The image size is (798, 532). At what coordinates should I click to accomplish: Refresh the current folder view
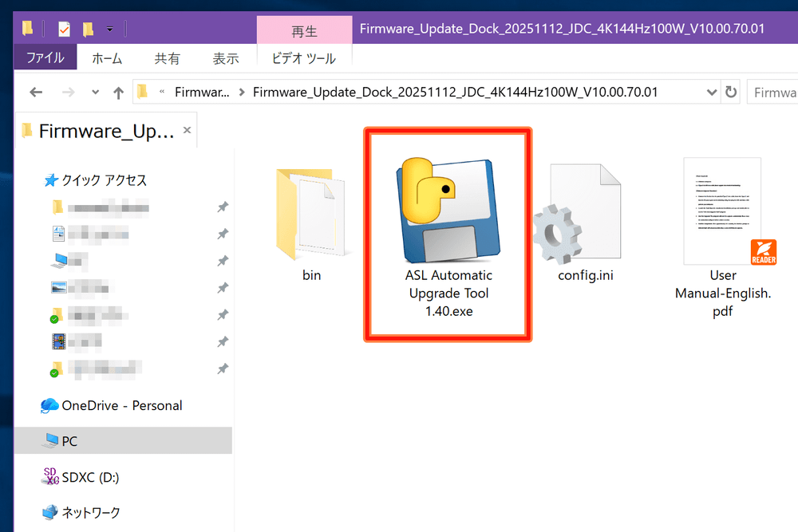tap(731, 92)
